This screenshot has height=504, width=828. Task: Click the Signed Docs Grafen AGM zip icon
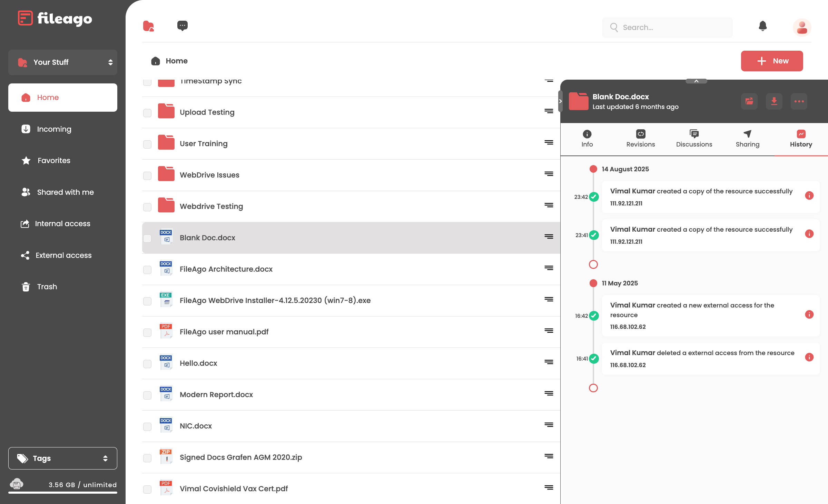coord(166,456)
